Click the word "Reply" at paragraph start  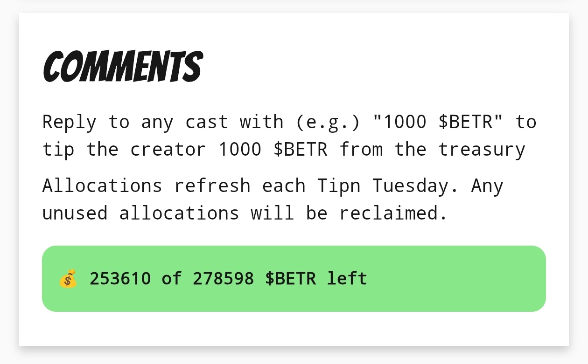point(69,122)
